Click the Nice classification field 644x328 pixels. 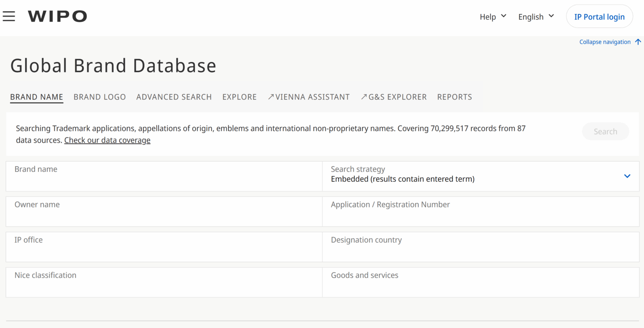(164, 282)
